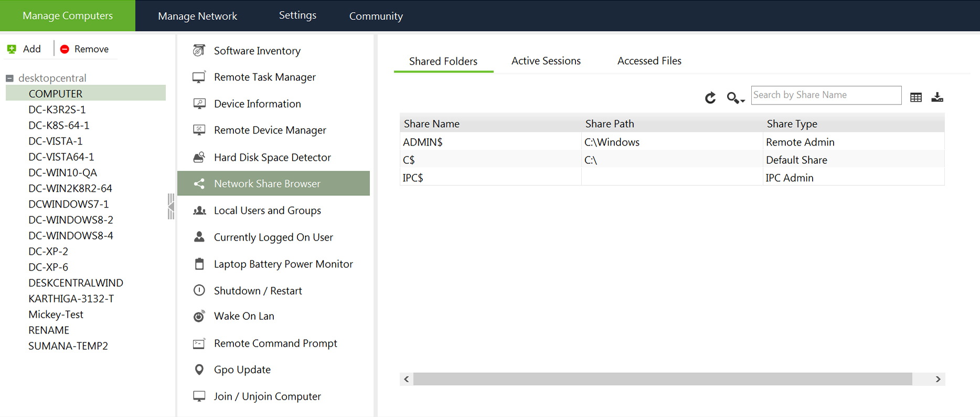Click the Remove computer button
The height and width of the screenshot is (417, 980).
(x=84, y=49)
